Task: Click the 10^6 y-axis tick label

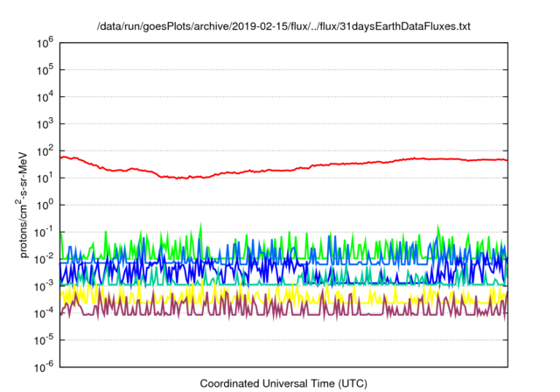Action: tap(44, 42)
